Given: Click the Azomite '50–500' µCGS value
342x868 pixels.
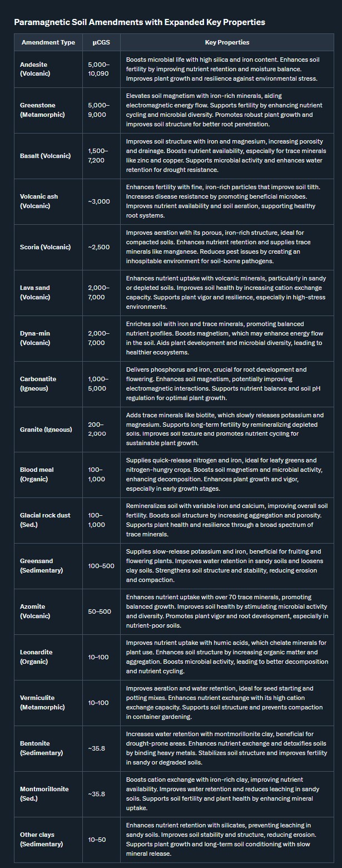Looking at the screenshot, I should click(100, 611).
